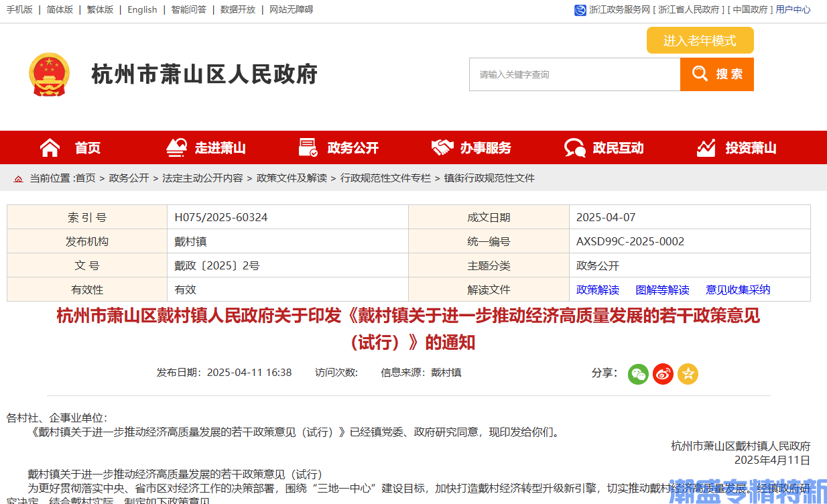Open the 浙江省人民政府 link
827x504 pixels.
tap(689, 9)
